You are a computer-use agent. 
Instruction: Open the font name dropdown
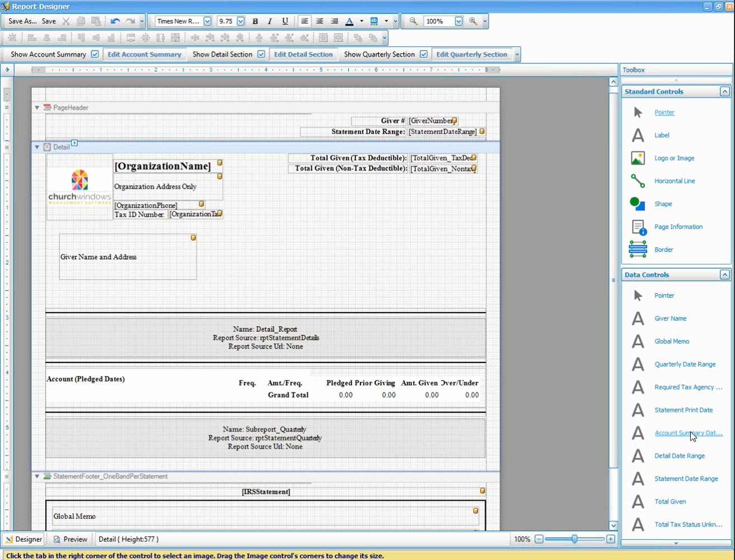207,21
